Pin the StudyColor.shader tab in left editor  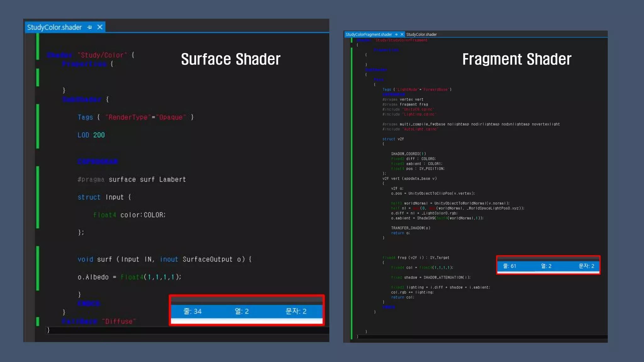(90, 27)
